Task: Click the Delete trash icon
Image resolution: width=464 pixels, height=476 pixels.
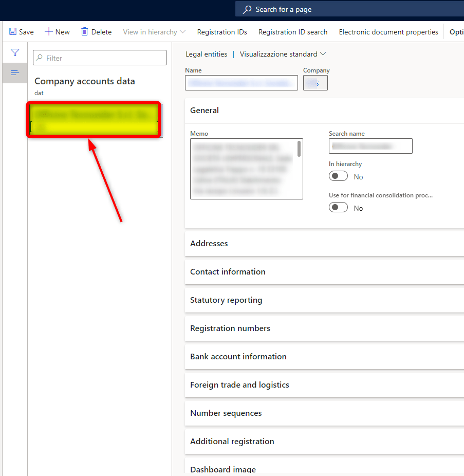Action: click(85, 32)
